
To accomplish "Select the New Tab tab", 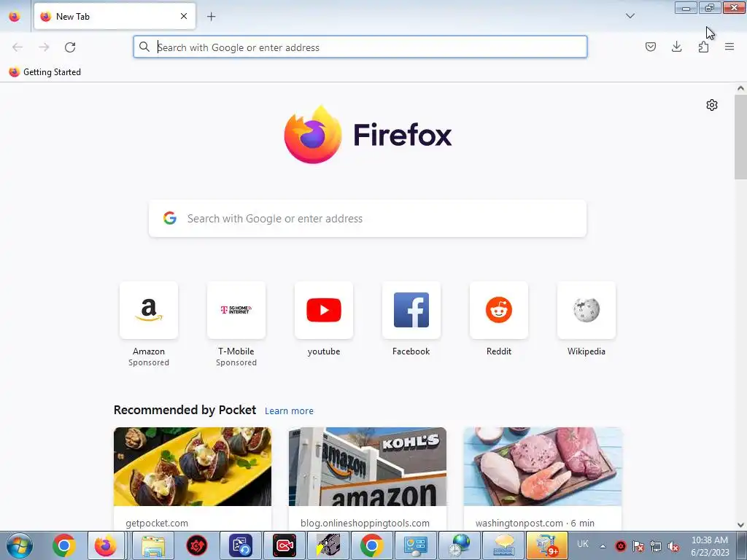I will [x=115, y=16].
